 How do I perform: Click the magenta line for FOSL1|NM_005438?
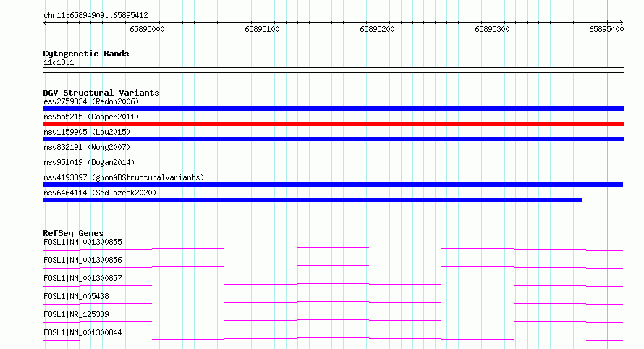(x=333, y=303)
